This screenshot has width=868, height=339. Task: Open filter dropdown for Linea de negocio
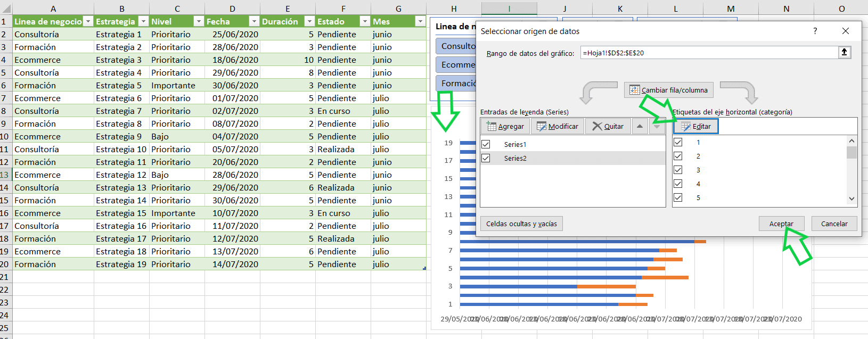point(88,21)
